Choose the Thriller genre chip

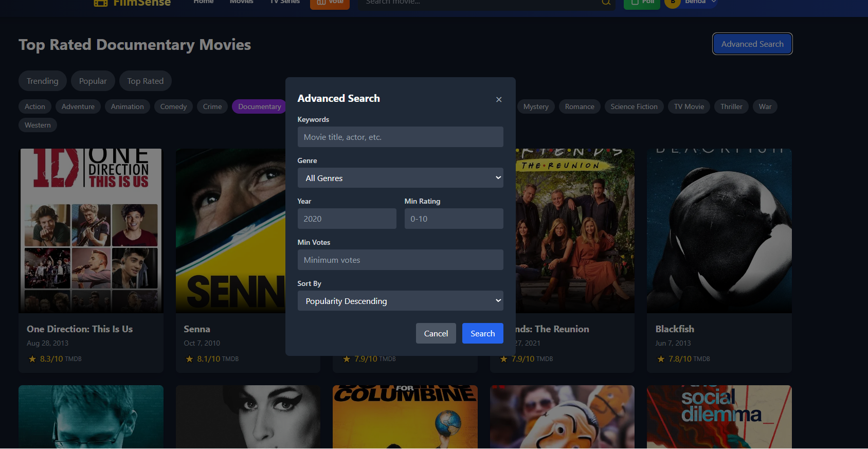(x=731, y=106)
